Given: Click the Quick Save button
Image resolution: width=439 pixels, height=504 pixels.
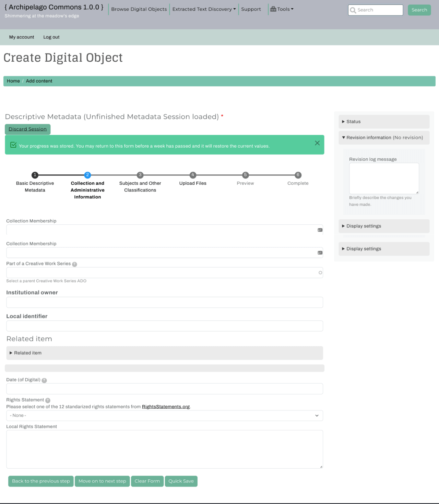Looking at the screenshot, I should [181, 481].
